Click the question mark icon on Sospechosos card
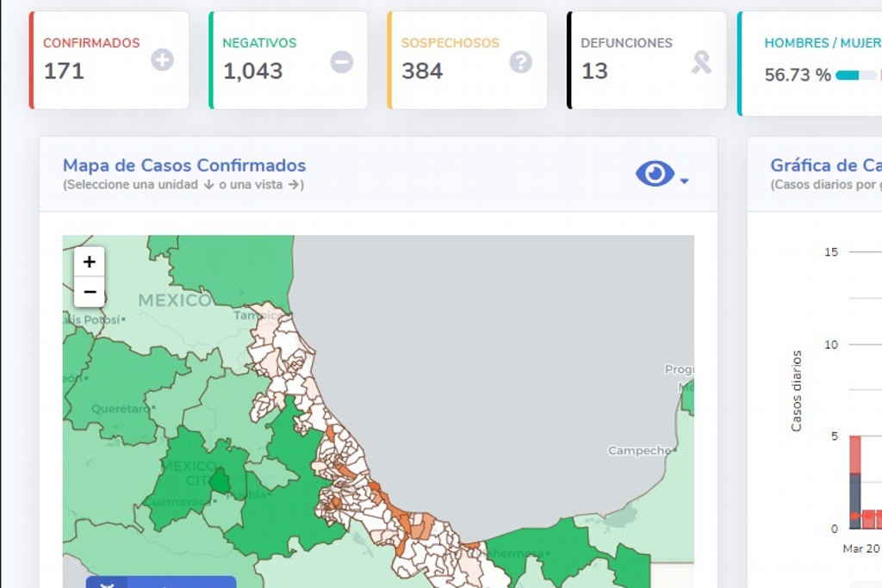Screen dimensions: 882x588 tap(520, 62)
